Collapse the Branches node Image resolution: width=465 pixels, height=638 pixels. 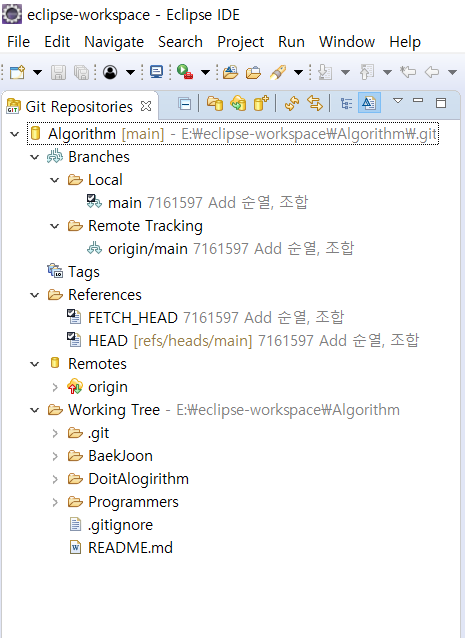[35, 157]
